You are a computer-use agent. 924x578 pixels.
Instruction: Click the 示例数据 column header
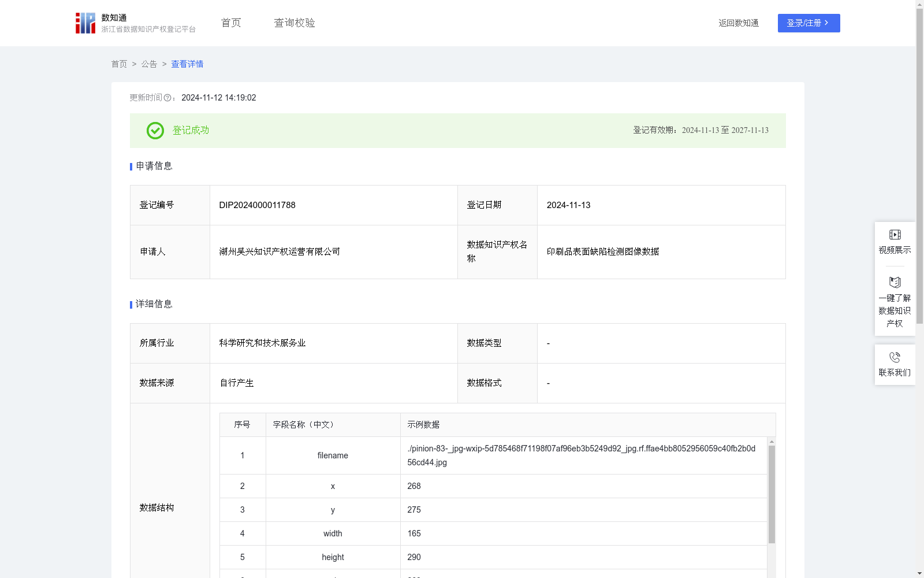pos(588,425)
